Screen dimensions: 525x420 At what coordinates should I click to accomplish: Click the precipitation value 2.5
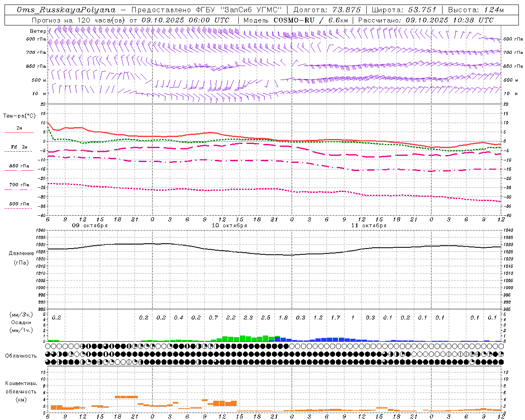click(x=266, y=318)
